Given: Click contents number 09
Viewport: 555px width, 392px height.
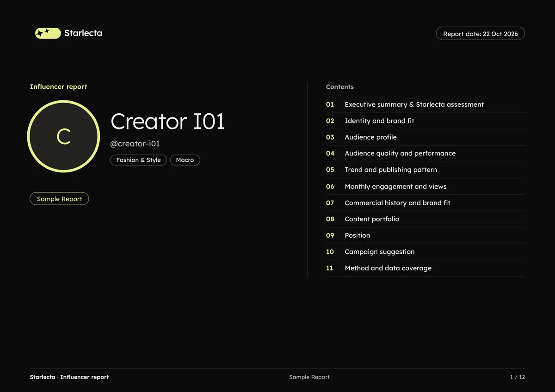Looking at the screenshot, I should (330, 235).
